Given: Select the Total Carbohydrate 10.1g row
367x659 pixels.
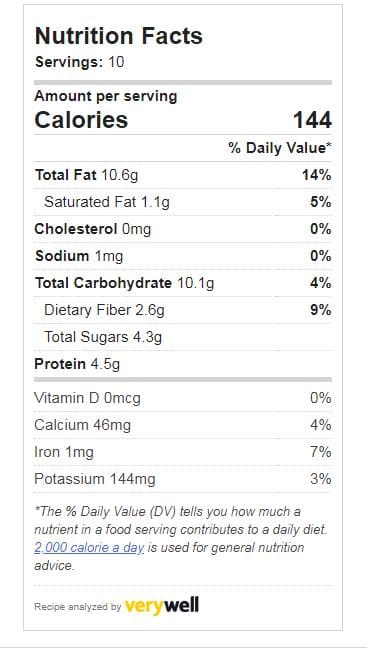Looking at the screenshot, I should click(x=183, y=283).
